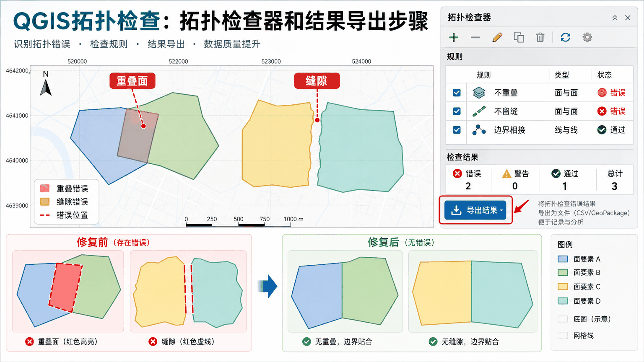This screenshot has height=362, width=644.
Task: Click the 检查结果 section heading
Action: (x=462, y=157)
